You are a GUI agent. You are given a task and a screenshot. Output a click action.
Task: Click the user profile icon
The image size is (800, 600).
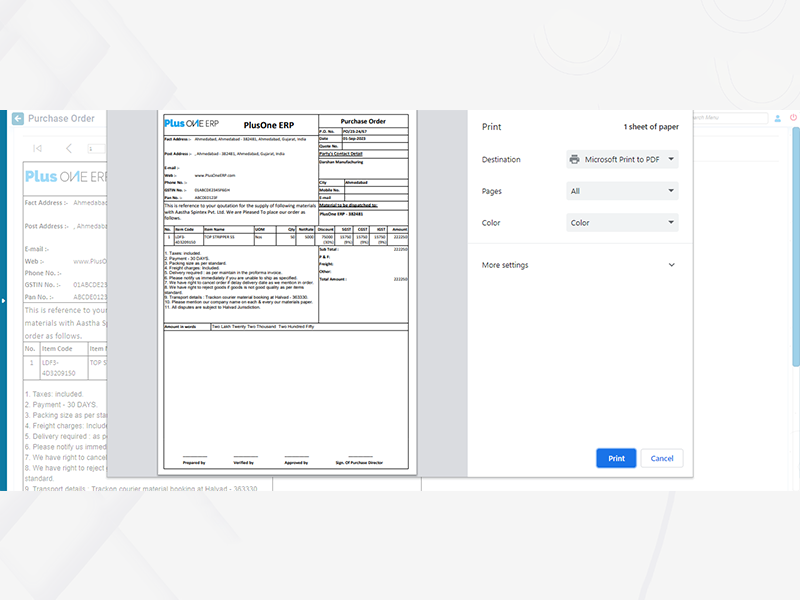777,118
